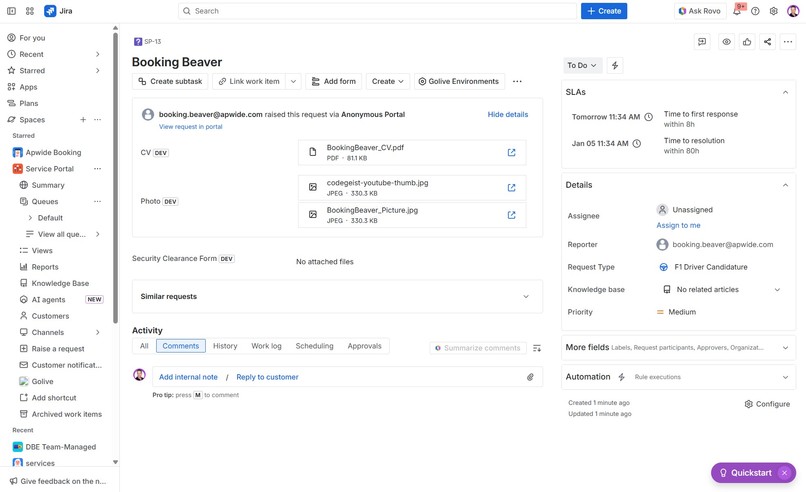Switch to the History tab

click(x=225, y=346)
